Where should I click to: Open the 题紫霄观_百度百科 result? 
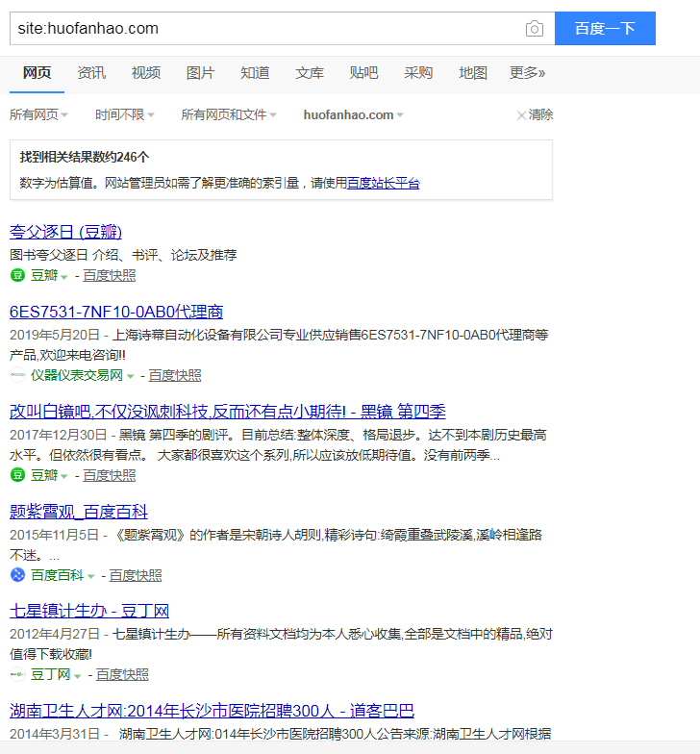coord(79,512)
